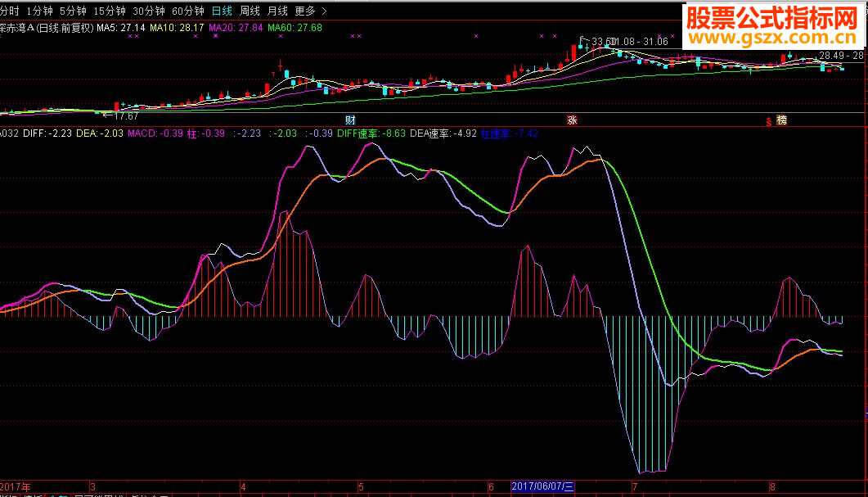Switch to 月线 monthly chart

(277, 11)
